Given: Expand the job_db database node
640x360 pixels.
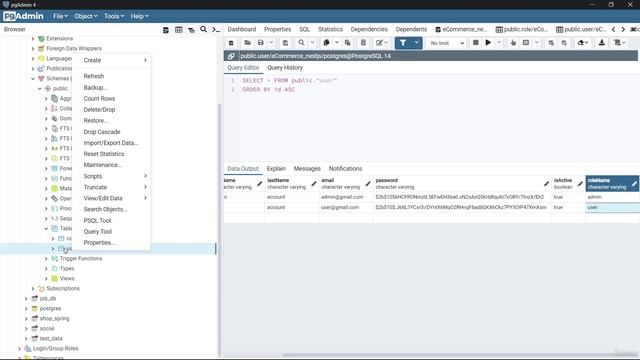Looking at the screenshot, I should [x=27, y=299].
